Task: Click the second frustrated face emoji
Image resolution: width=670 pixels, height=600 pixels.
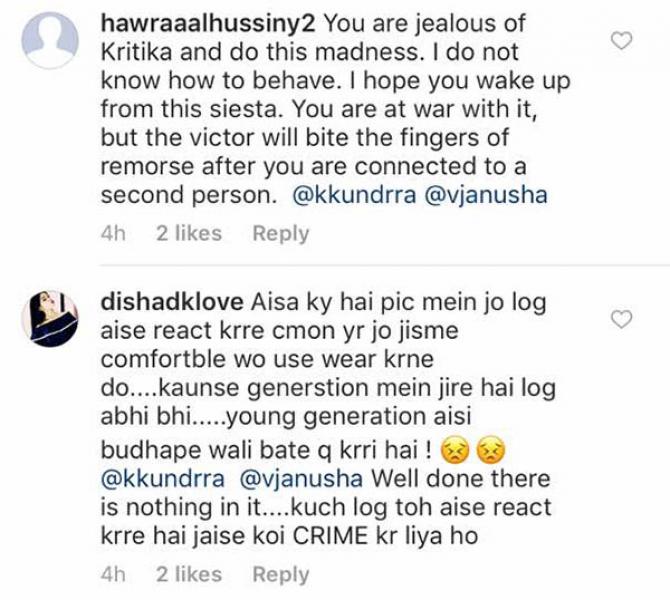Action: (x=491, y=450)
